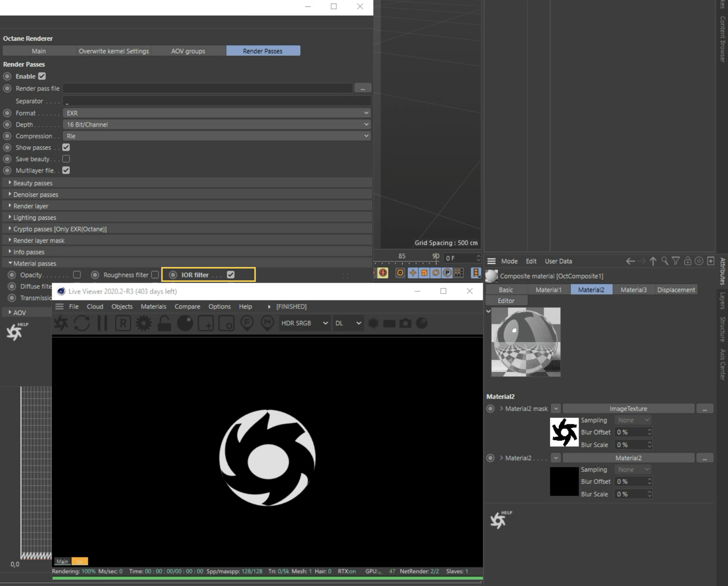Open the Material1 tab

click(549, 290)
